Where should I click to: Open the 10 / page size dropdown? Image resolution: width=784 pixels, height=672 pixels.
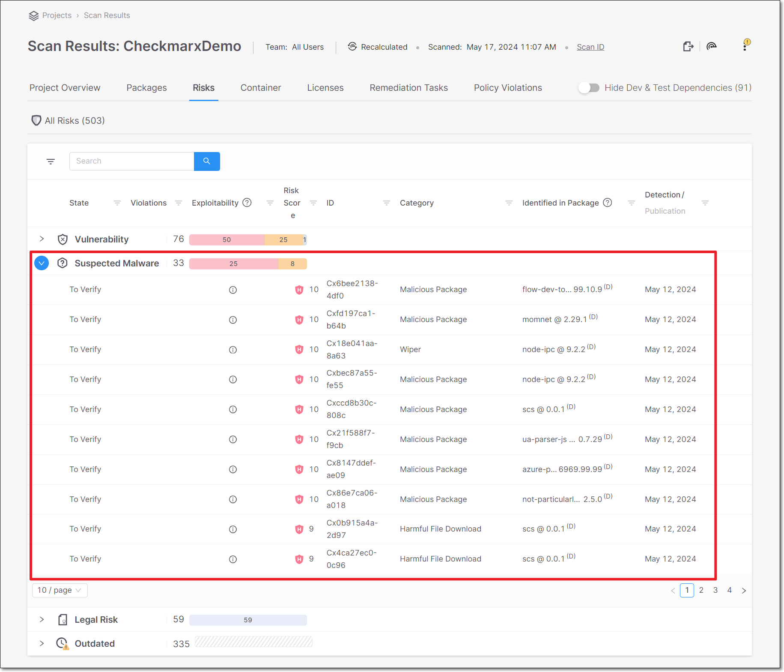click(60, 590)
